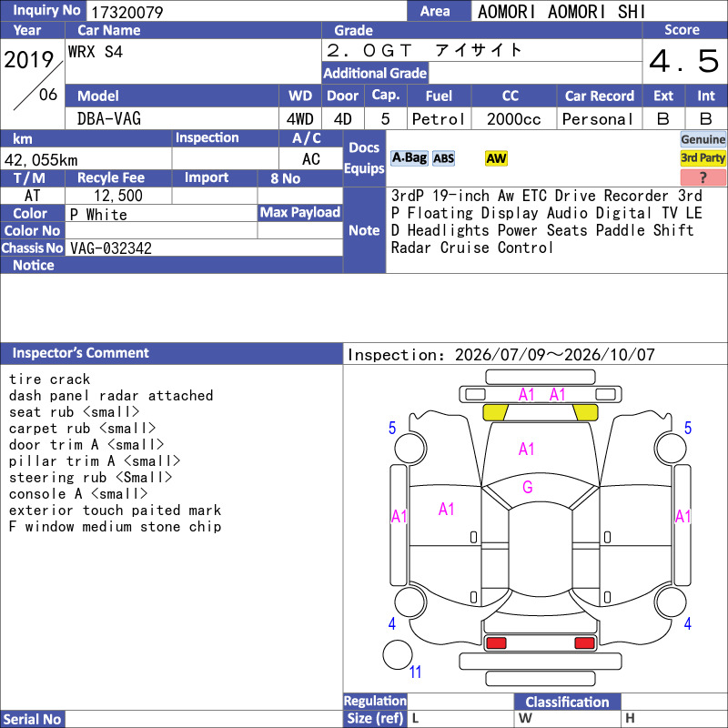Click the rear right tire rated 4
This screenshot has height=728, width=728.
671,602
